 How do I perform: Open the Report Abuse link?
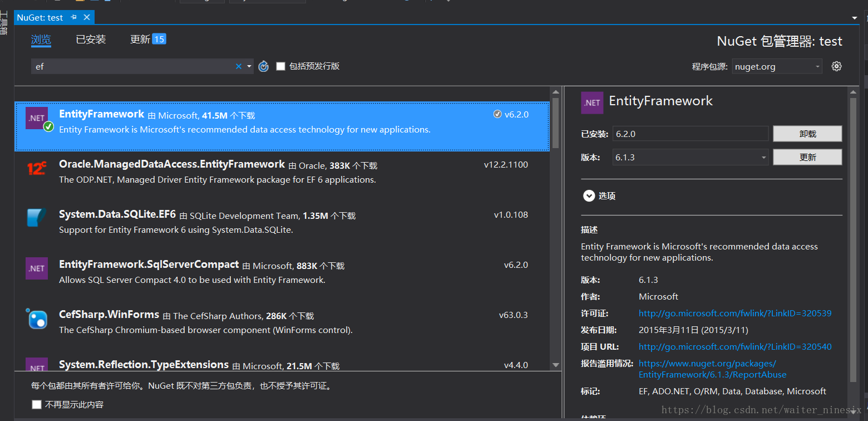(x=713, y=369)
